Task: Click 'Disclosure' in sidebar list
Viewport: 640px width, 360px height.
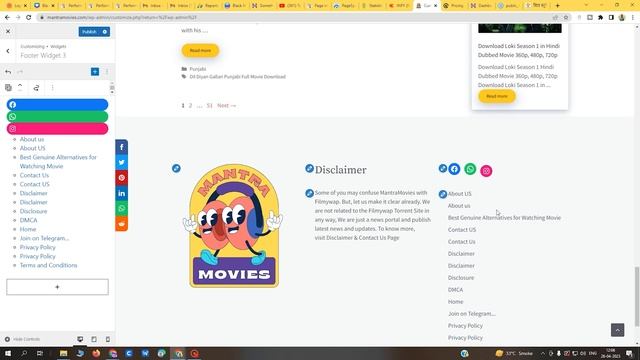Action: (x=33, y=211)
